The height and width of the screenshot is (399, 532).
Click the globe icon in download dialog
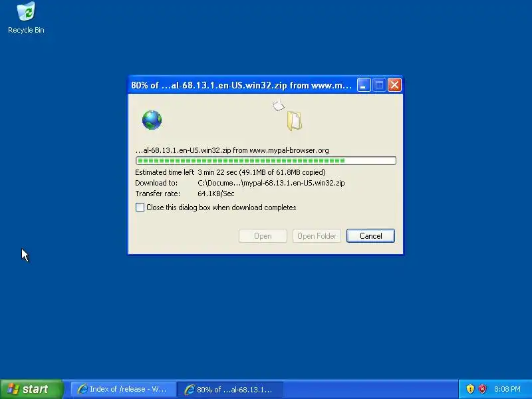click(152, 120)
